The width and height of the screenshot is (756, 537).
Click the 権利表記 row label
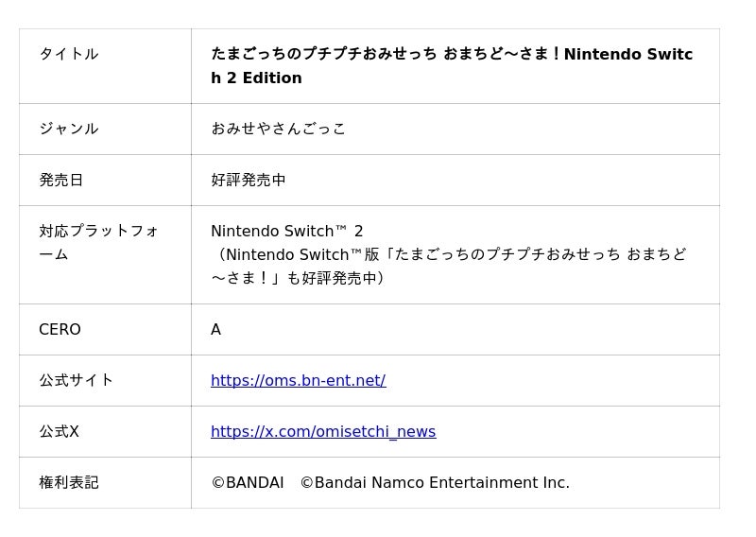[69, 483]
